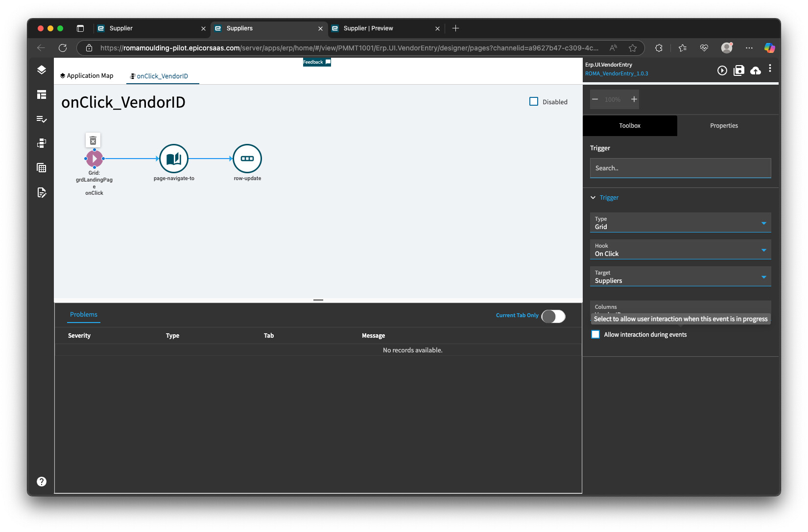Image resolution: width=808 pixels, height=532 pixels.
Task: Select the page-navigate-to node
Action: 174,159
